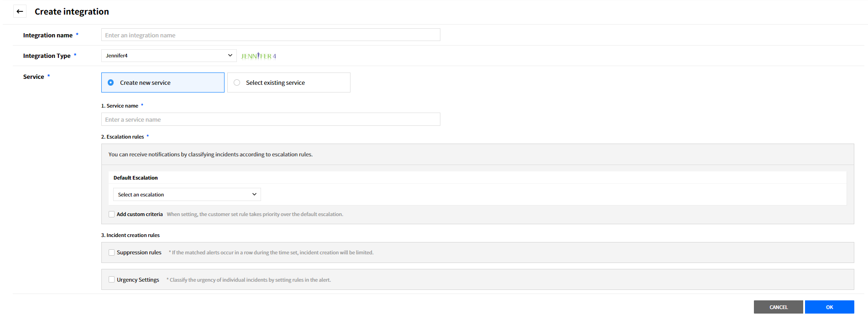This screenshot has width=868, height=335.
Task: Focus the Integration name input field
Action: [x=270, y=35]
